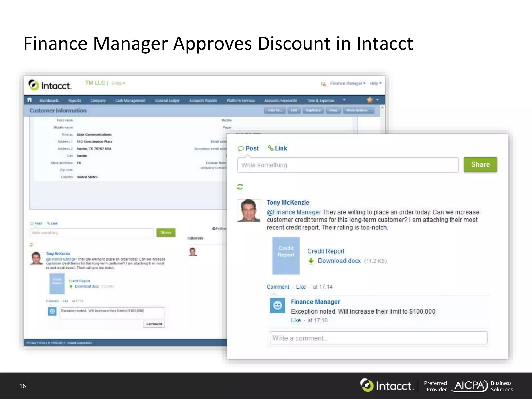Open the Credit Report link in popup

pyautogui.click(x=326, y=251)
